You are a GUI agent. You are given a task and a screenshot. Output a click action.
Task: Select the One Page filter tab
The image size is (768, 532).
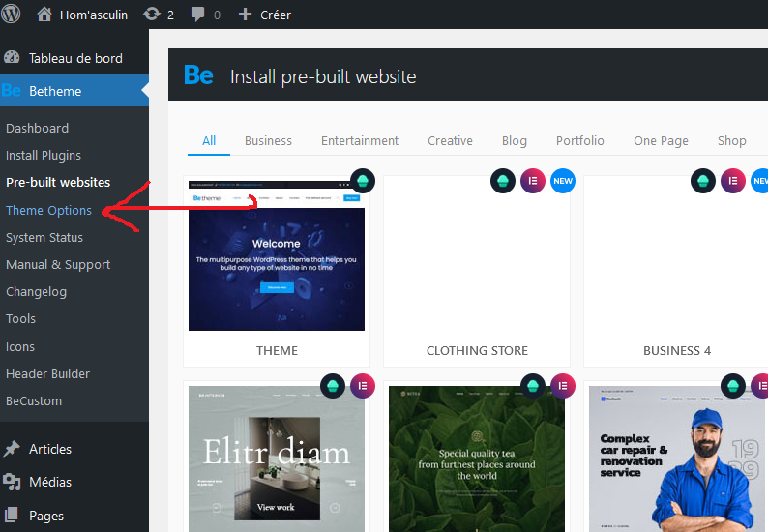(661, 141)
